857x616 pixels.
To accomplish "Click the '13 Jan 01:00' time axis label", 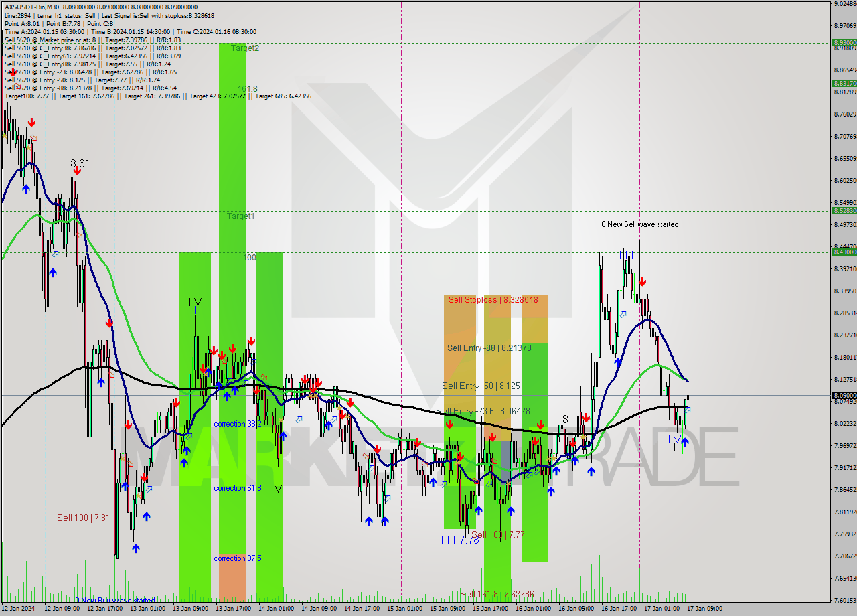I will pyautogui.click(x=148, y=609).
